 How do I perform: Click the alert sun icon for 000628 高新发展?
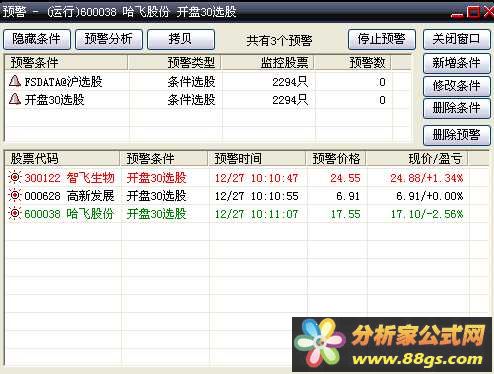[x=15, y=195]
